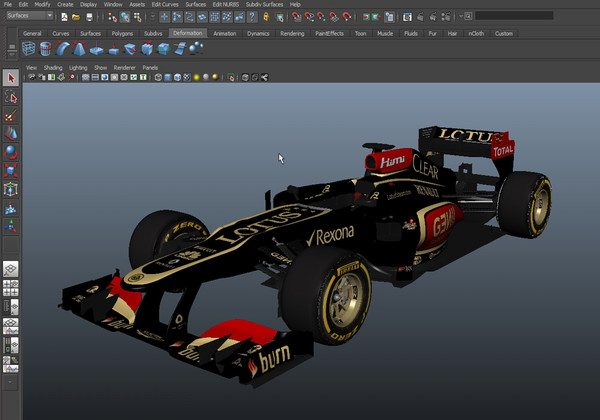600x420 pixels.
Task: Switch to Persp/Outliner layout
Action: click(x=11, y=307)
